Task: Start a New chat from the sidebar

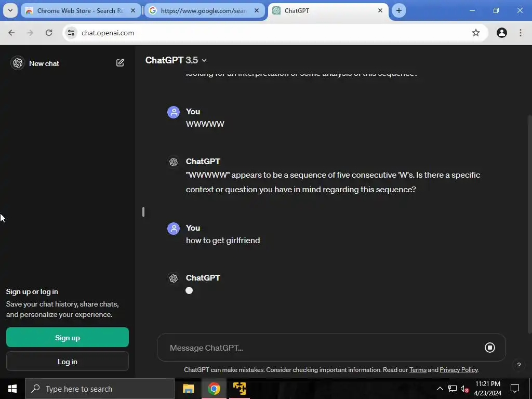Action: tap(44, 63)
